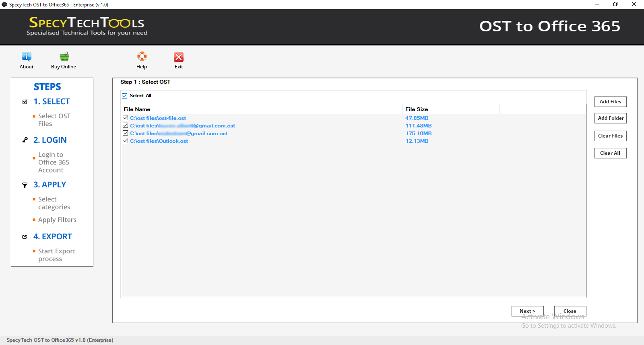The image size is (644, 345).
Task: Click the Help lifebuoy icon
Action: coord(142,57)
